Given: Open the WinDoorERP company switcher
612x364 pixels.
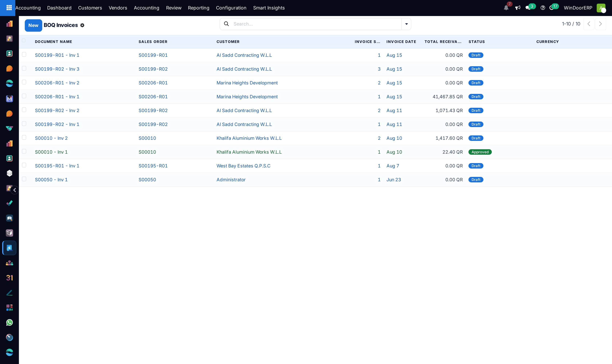Looking at the screenshot, I should 578,8.
